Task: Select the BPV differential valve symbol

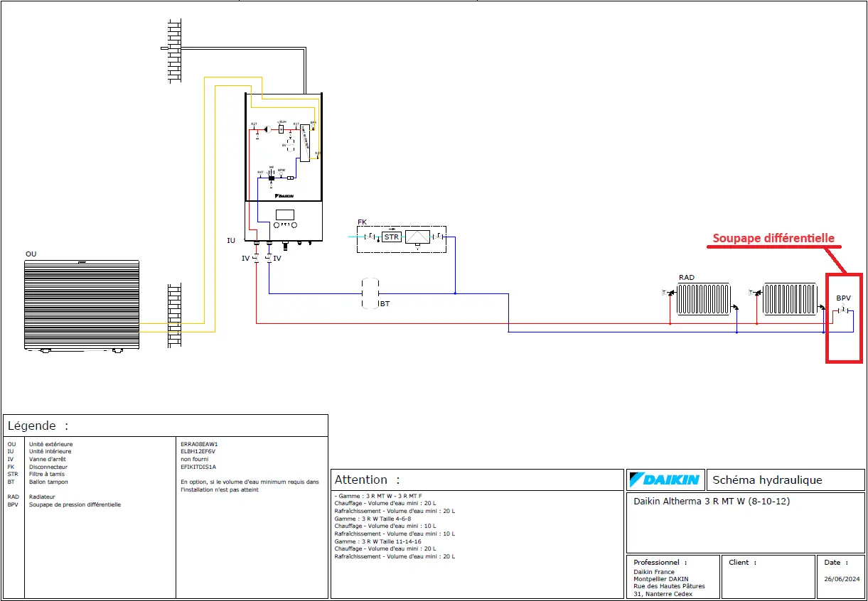Action: (x=843, y=310)
